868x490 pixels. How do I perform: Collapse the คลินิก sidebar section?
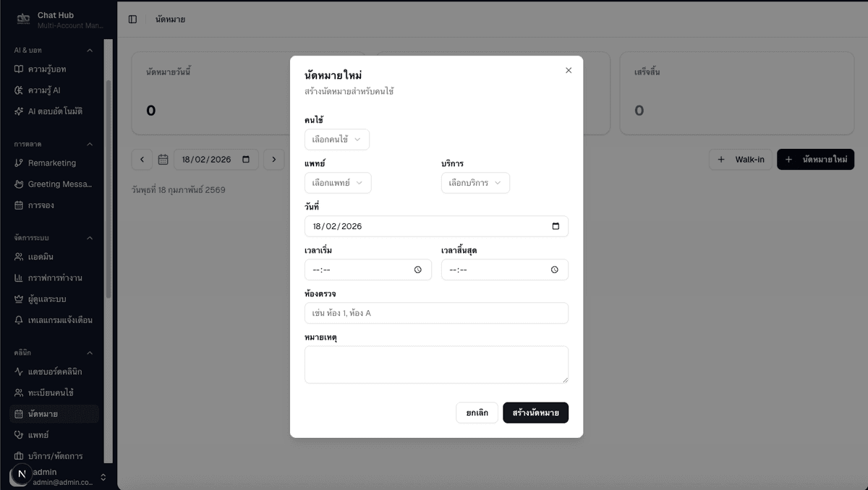[x=90, y=353]
